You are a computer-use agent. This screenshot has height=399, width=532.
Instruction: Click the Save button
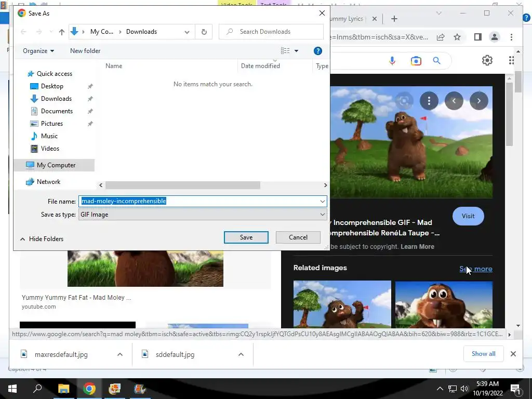[246, 237]
